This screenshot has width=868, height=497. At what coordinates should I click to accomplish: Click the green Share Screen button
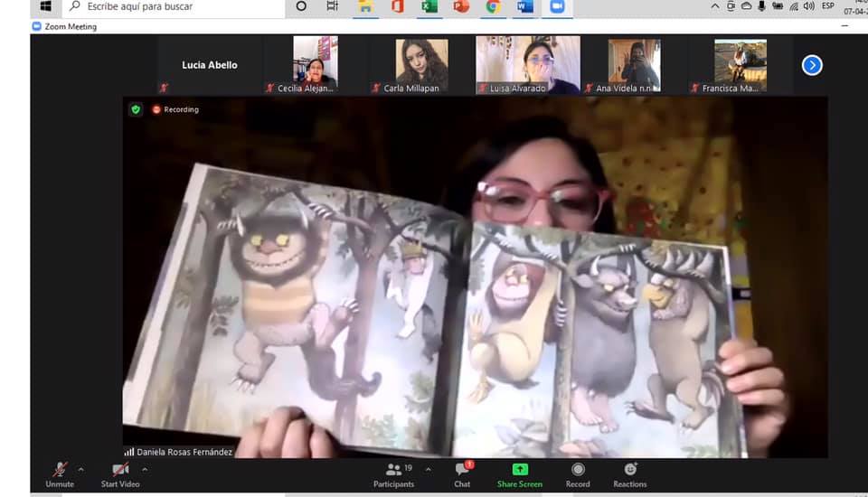click(520, 474)
